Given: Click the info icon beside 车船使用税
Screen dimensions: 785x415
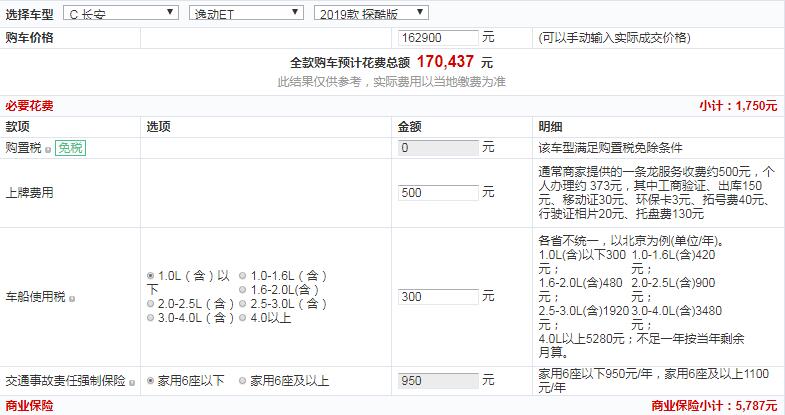Looking at the screenshot, I should (72, 299).
